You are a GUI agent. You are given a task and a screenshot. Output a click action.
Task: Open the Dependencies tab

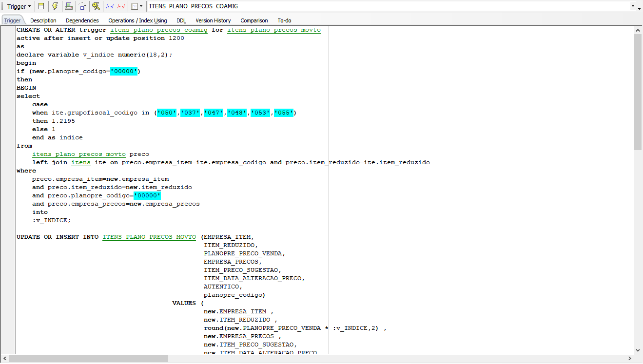pos(82,20)
